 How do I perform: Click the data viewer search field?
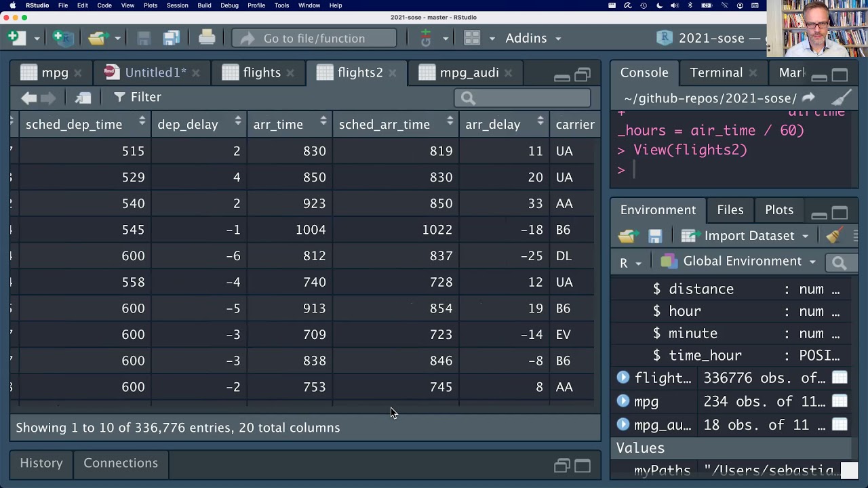(522, 98)
